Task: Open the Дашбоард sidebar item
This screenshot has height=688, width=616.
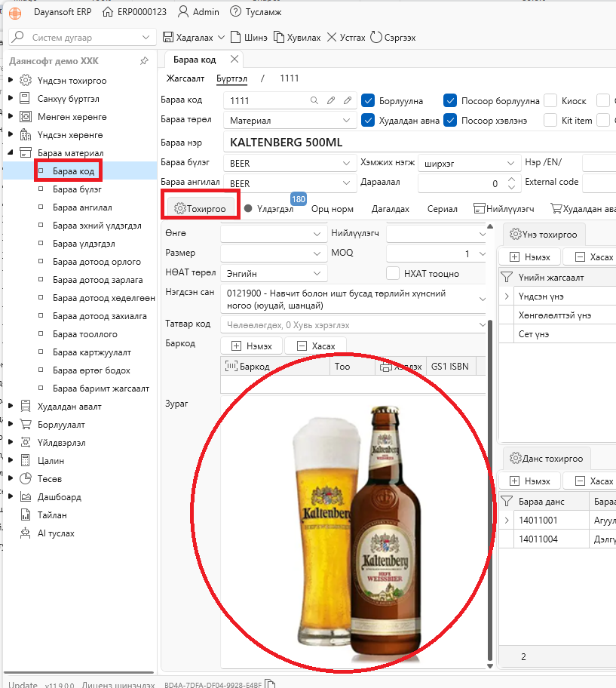Action: [x=60, y=496]
